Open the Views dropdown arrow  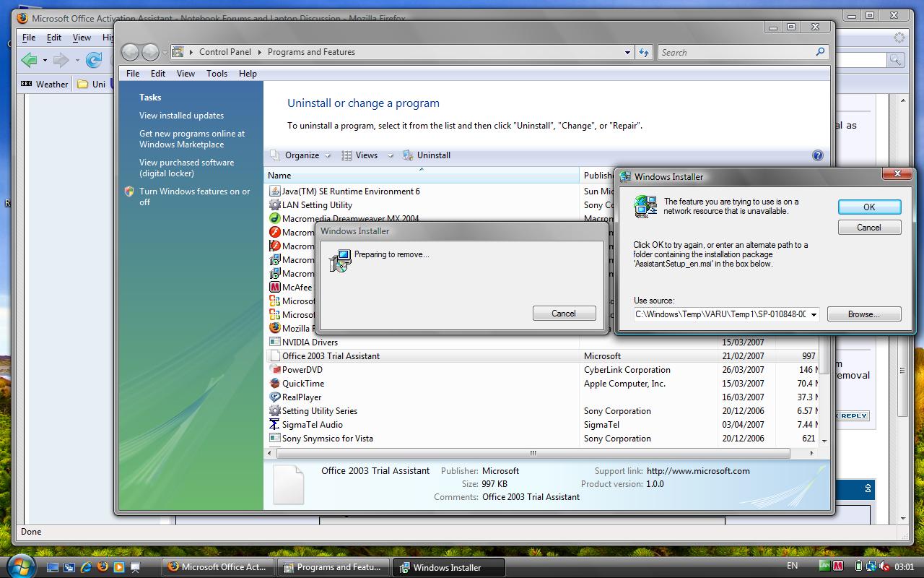point(391,155)
